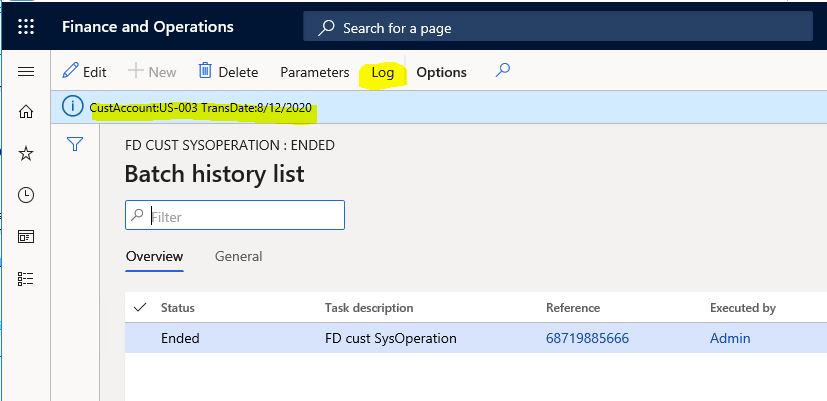Viewport: 827px width, 401px height.
Task: Click the action pane search magnifier icon
Action: point(503,71)
